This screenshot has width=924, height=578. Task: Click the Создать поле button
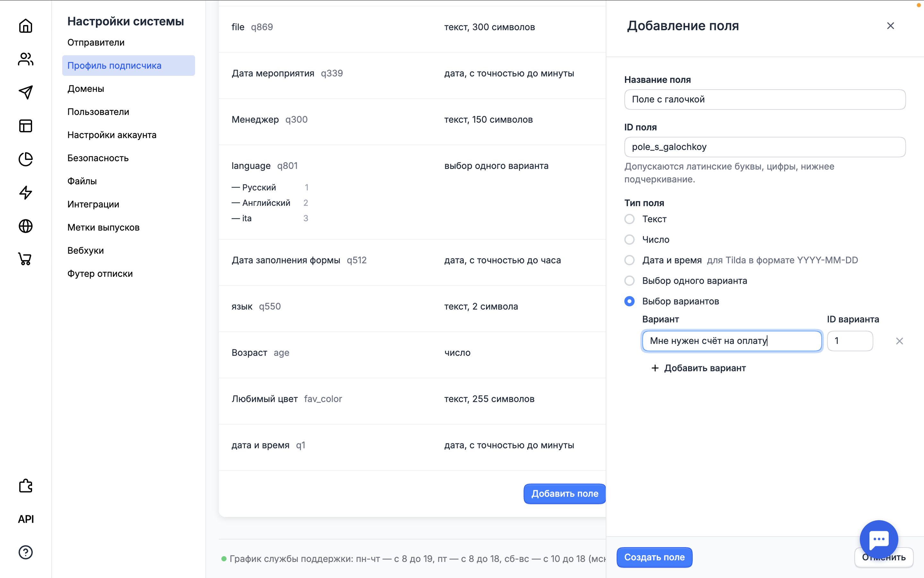coord(654,557)
